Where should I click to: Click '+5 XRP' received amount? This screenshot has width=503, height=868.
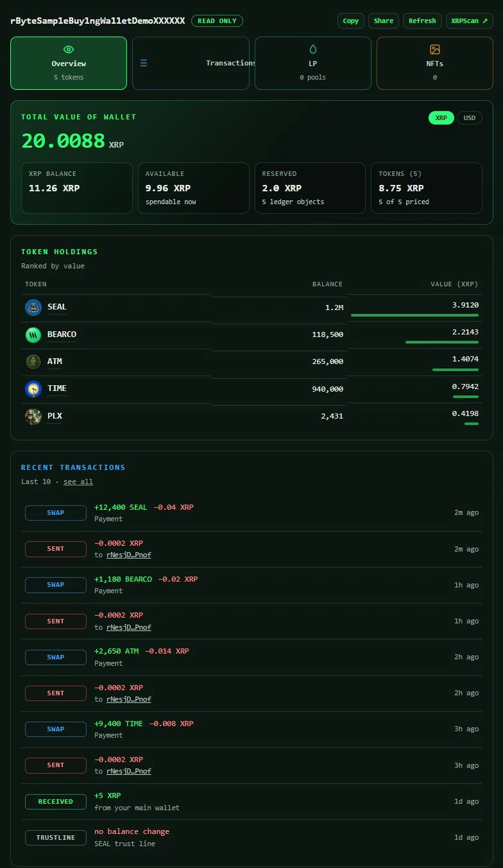tap(108, 795)
